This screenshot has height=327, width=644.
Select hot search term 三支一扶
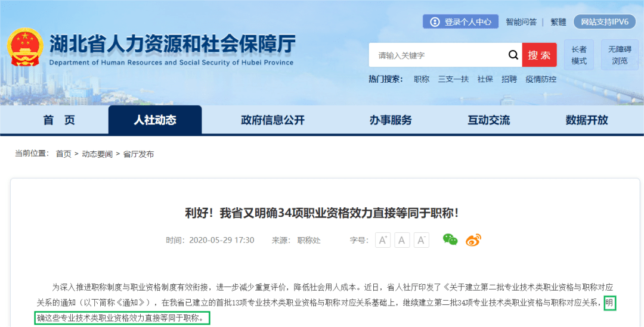[x=453, y=79]
